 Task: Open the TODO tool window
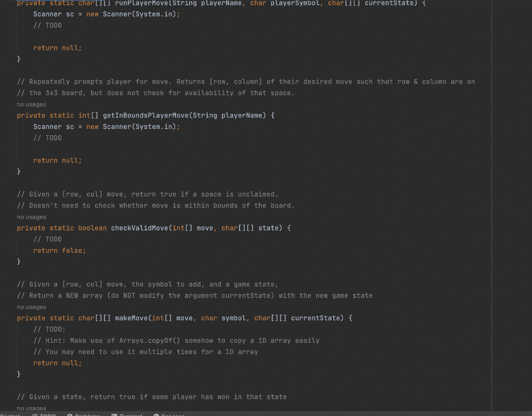44,414
